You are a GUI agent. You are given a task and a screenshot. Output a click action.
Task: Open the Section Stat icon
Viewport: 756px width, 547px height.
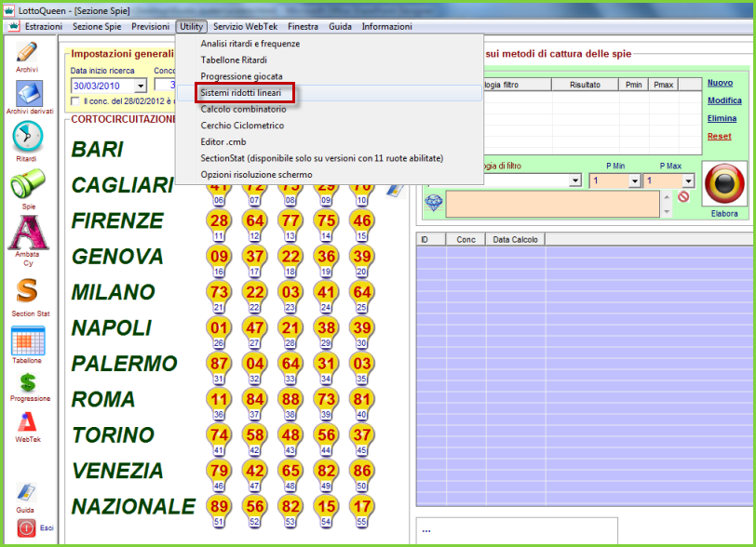[x=26, y=290]
